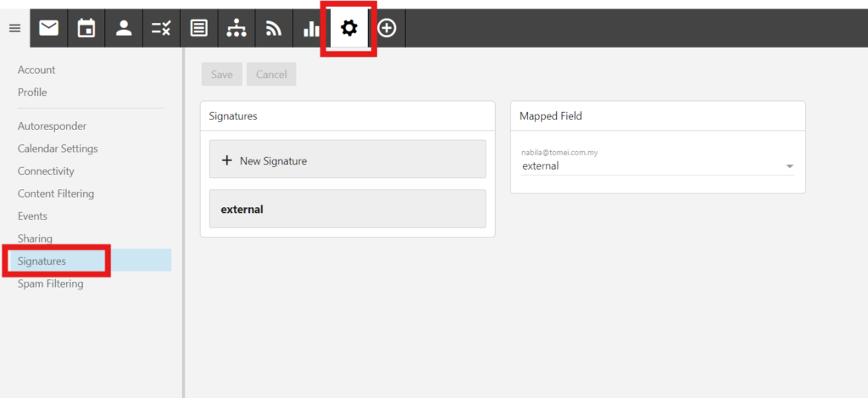Open the Notes document icon
Screen dimensions: 868x398
(x=198, y=29)
